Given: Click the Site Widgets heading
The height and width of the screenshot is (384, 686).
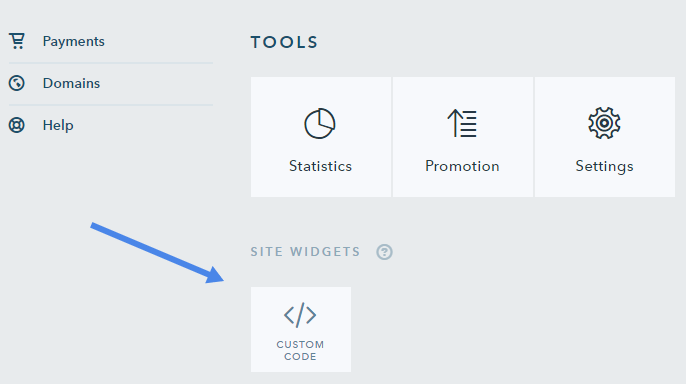Looking at the screenshot, I should [305, 252].
